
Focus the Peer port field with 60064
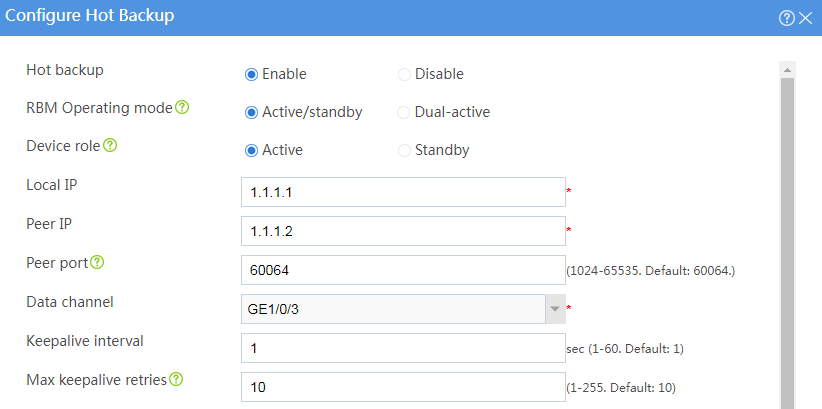pos(403,270)
